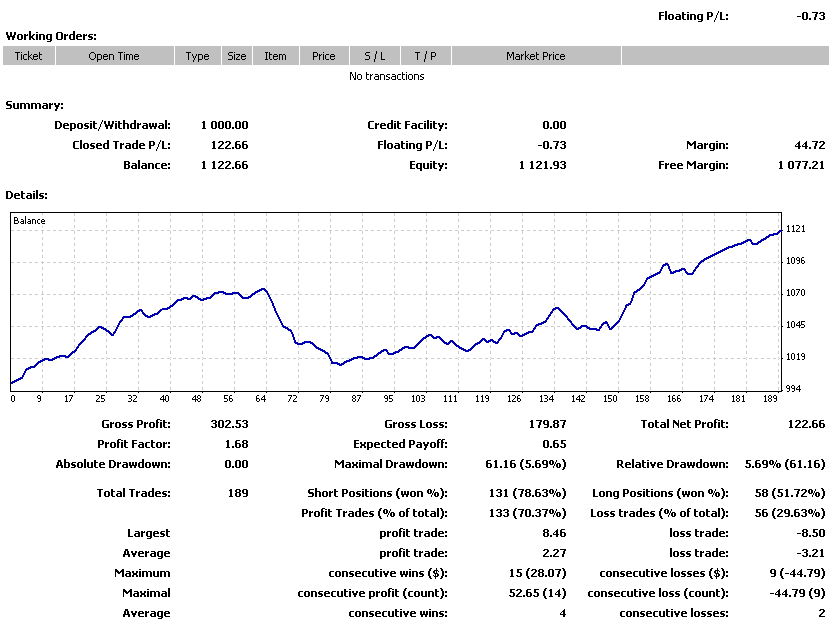Click the Price column header
This screenshot has width=833, height=624.
(324, 56)
